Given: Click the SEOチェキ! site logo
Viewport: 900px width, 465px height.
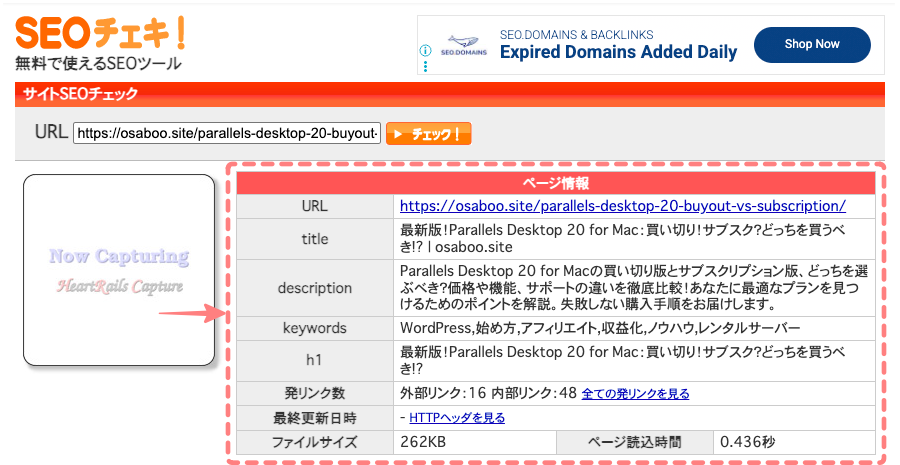Looking at the screenshot, I should coord(100,33).
